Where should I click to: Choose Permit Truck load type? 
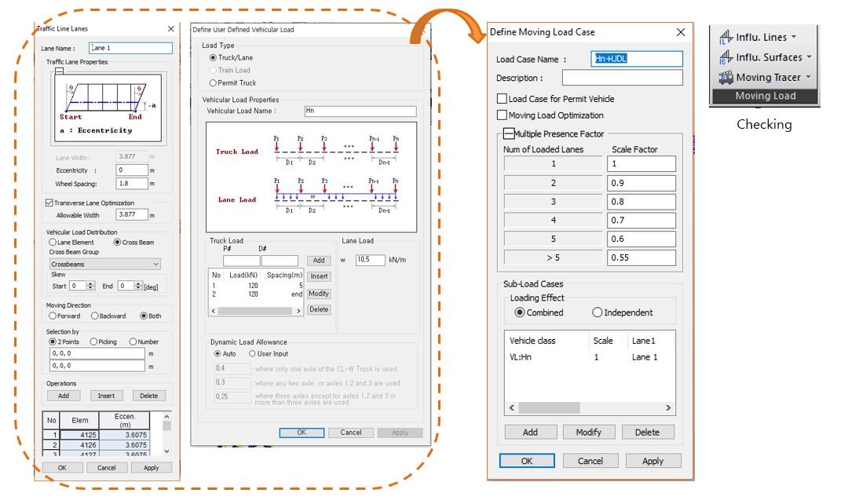(x=213, y=82)
